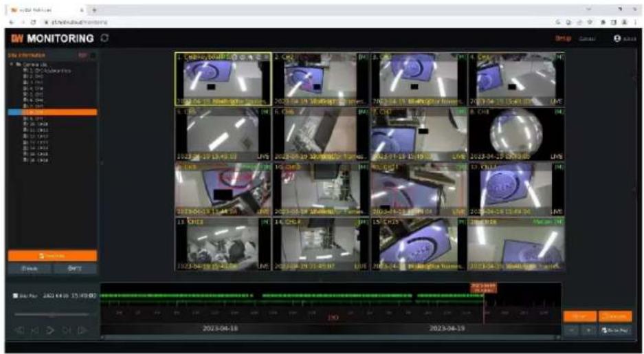Click the left gray button under orange button
This screenshot has height=354, width=644.
point(30,269)
